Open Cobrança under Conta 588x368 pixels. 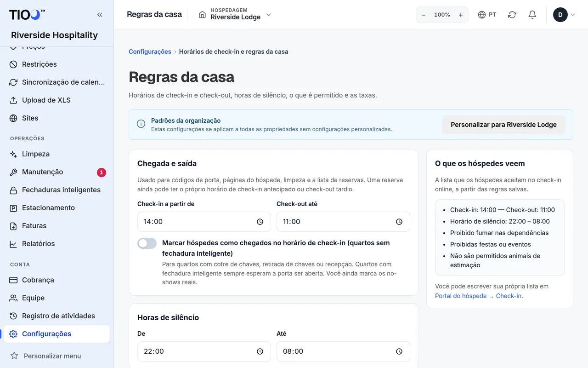[x=57, y=280]
